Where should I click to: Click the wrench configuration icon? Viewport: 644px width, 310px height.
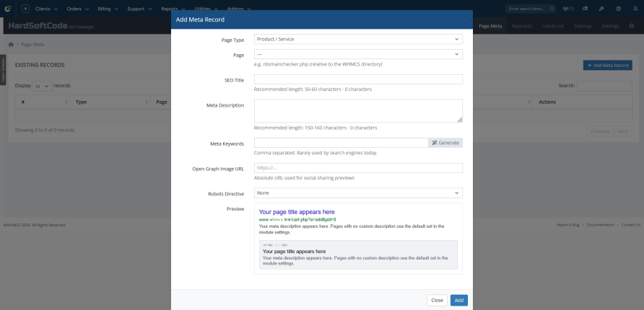pyautogui.click(x=601, y=9)
